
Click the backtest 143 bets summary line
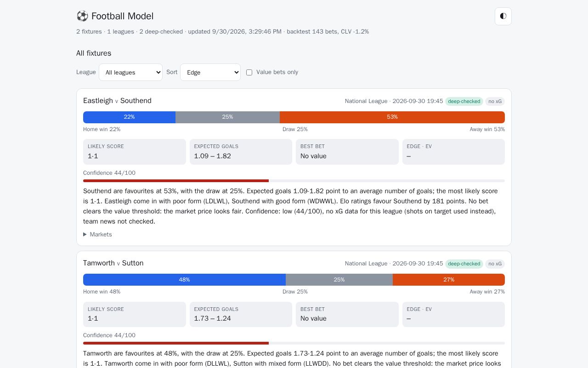coord(222,32)
